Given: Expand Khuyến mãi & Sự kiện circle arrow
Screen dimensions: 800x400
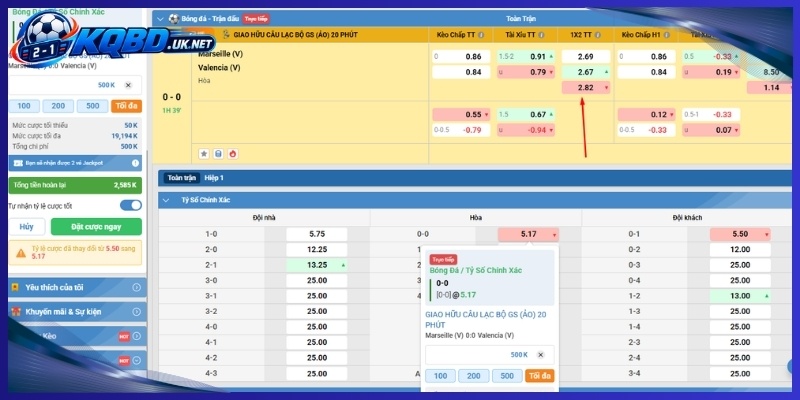Looking at the screenshot, I should point(136,312).
